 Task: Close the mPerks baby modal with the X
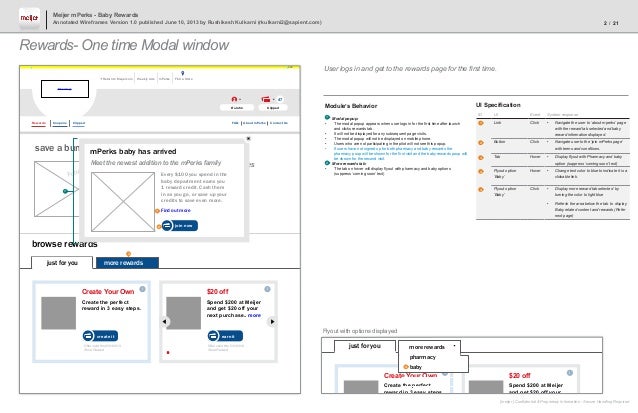pos(248,139)
